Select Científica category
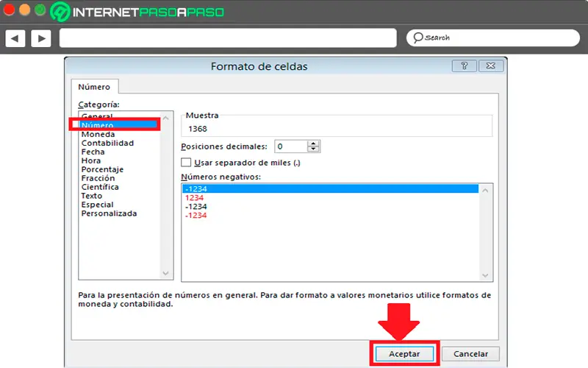 100,187
